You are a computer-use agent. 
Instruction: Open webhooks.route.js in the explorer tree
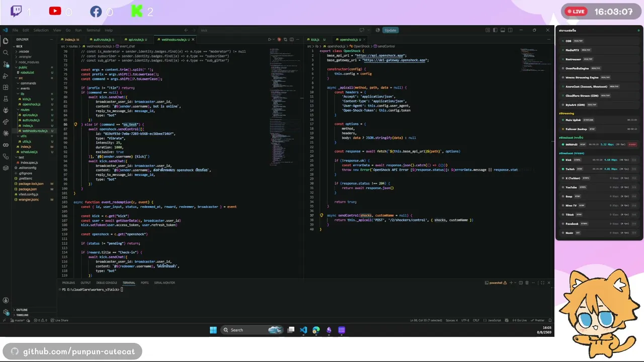coord(35,131)
